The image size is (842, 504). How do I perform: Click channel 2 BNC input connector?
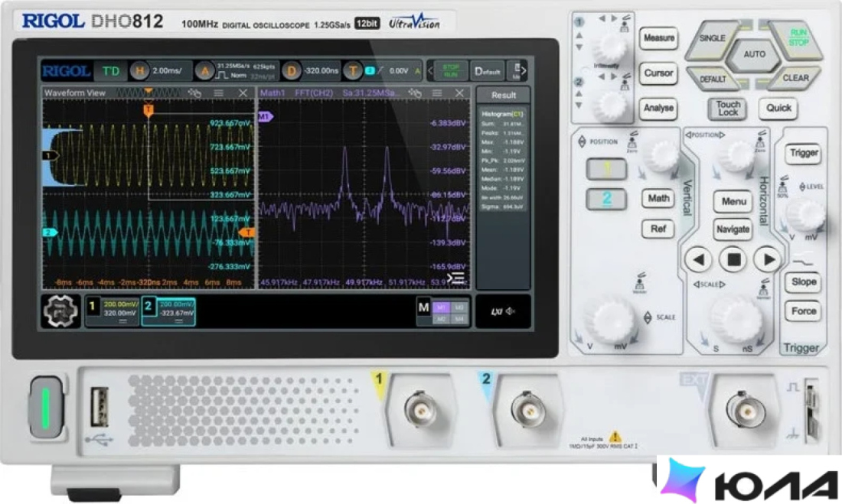(528, 411)
